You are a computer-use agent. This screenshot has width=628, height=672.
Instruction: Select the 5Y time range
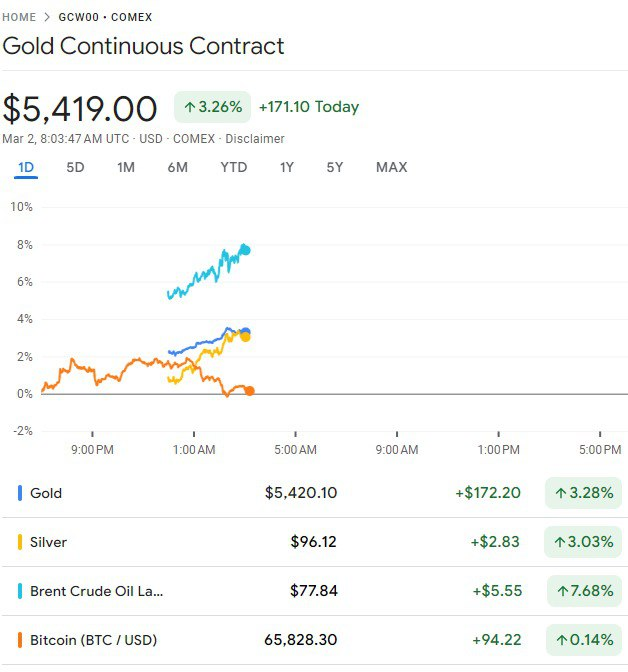point(334,167)
